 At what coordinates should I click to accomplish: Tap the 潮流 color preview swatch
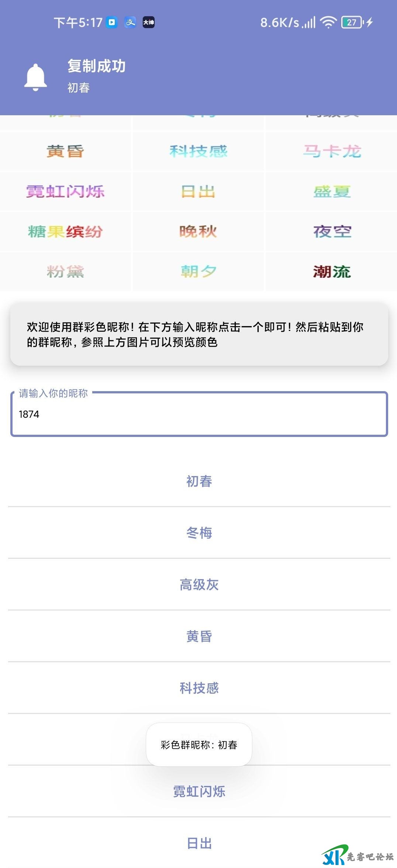coord(332,272)
